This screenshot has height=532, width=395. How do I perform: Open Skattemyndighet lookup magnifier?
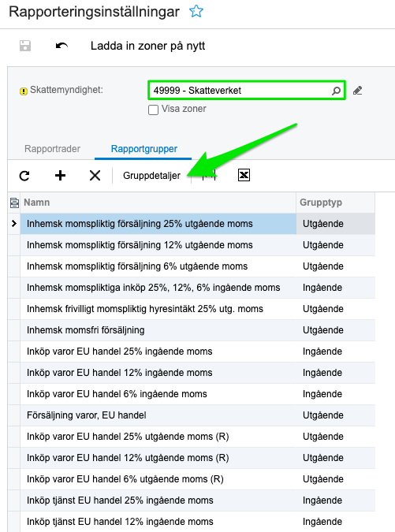pyautogui.click(x=336, y=91)
